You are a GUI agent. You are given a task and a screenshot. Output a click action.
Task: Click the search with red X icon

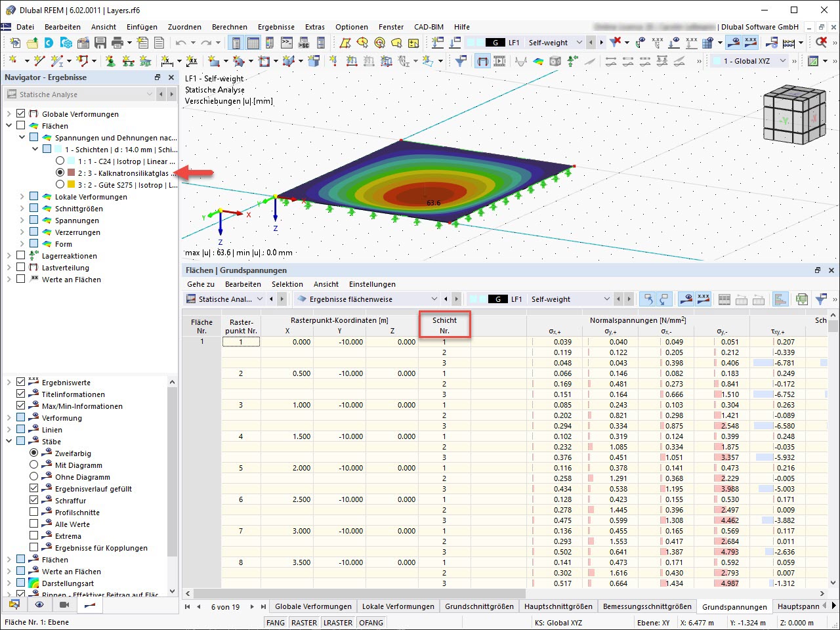pos(821,43)
